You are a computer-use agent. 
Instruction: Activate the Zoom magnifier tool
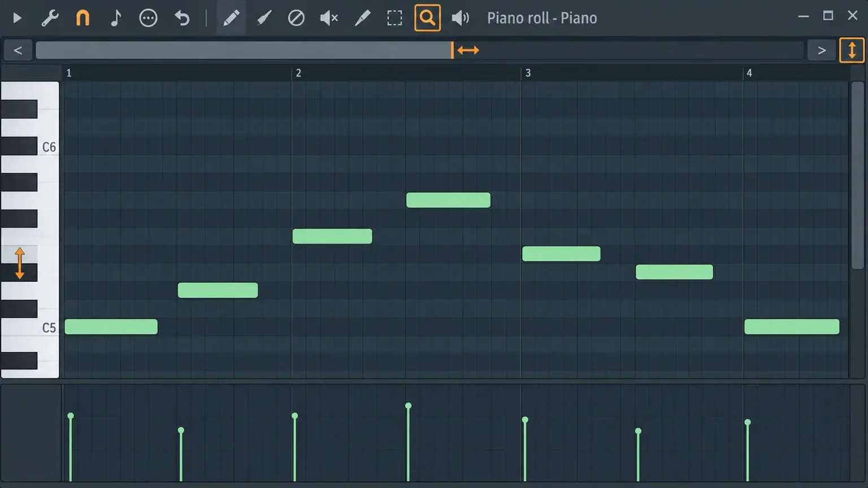click(x=427, y=18)
